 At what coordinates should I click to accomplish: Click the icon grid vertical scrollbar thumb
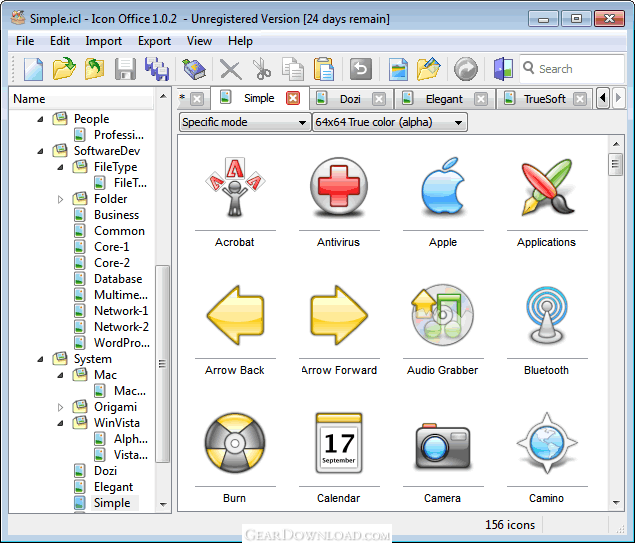[x=615, y=164]
